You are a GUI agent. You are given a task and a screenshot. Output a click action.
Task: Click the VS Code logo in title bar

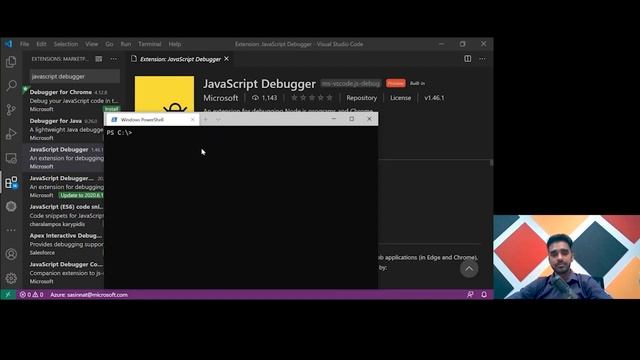[9, 44]
